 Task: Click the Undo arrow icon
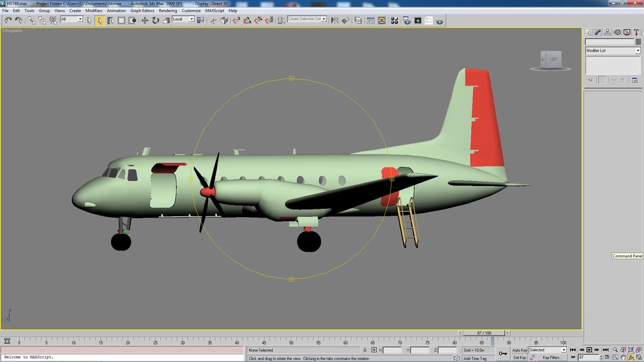8,20
